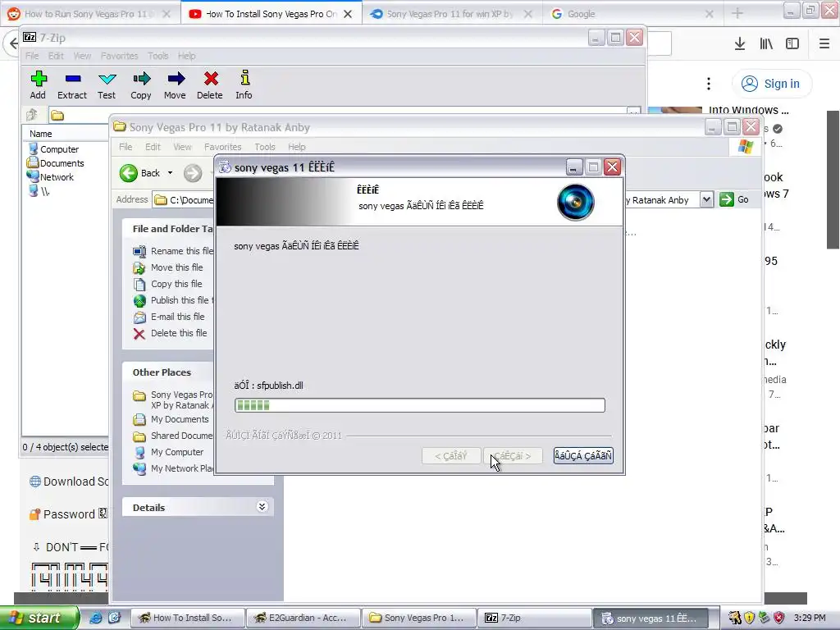This screenshot has width=840, height=630.
Task: Select Documents in 7-Zip file list
Action: pos(56,163)
